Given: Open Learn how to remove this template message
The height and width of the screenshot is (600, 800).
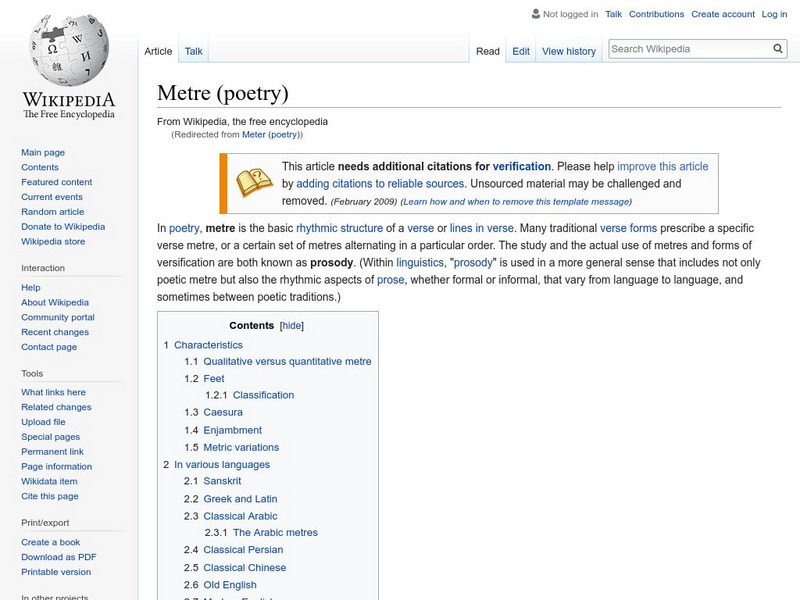Looking at the screenshot, I should tap(517, 202).
